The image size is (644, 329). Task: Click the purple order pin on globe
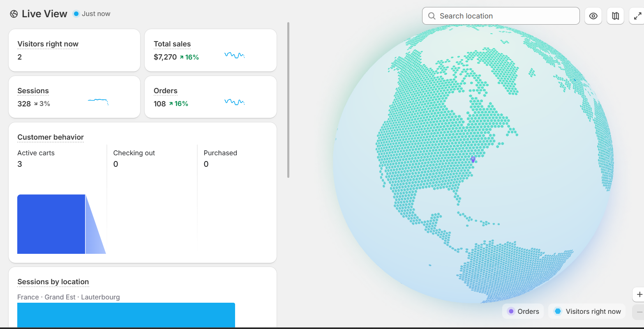click(x=473, y=159)
